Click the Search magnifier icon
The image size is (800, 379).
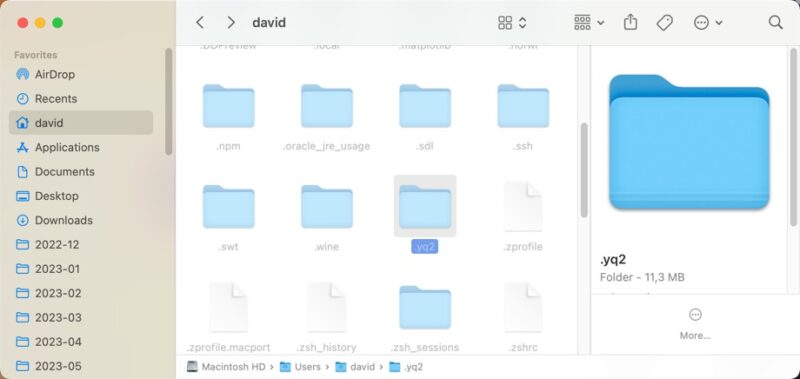click(775, 22)
